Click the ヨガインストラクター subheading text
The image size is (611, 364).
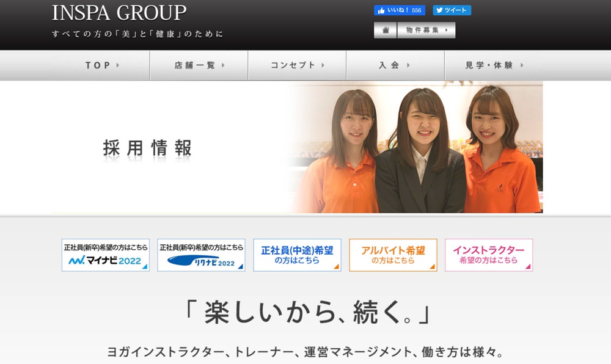tap(305, 353)
